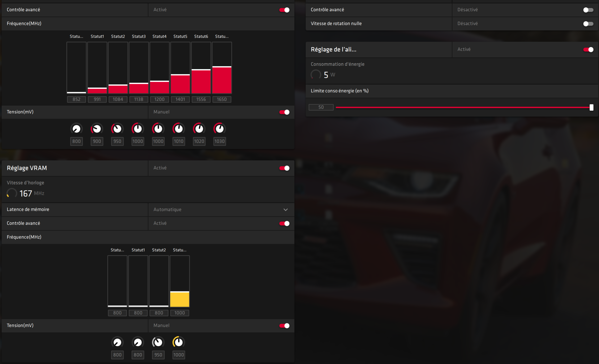Disable the Réglage VRAM toggle
This screenshot has height=364, width=599.
tap(284, 168)
